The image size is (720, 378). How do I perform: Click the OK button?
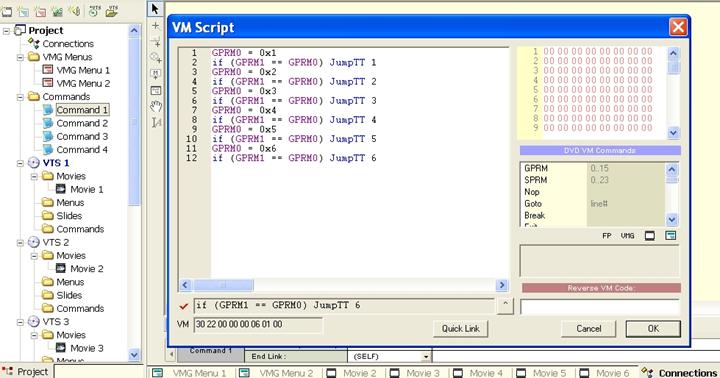tap(653, 328)
